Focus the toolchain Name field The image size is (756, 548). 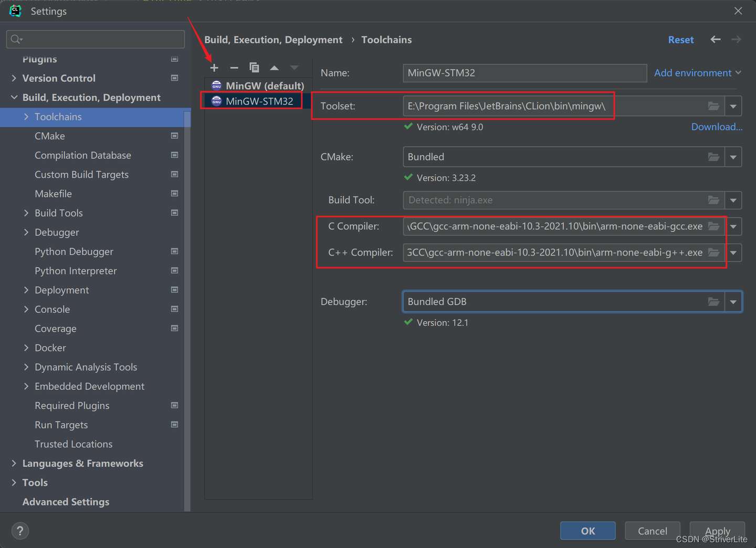click(x=524, y=73)
